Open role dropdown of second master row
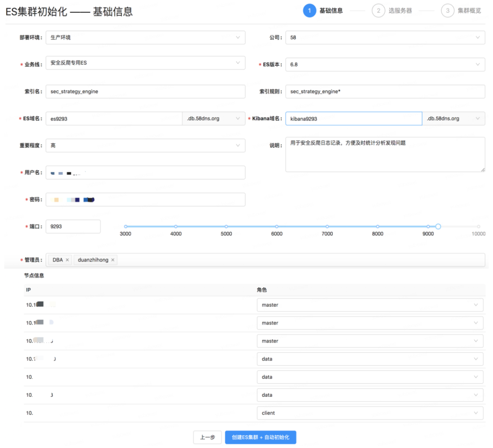This screenshot has width=493, height=448. point(370,323)
